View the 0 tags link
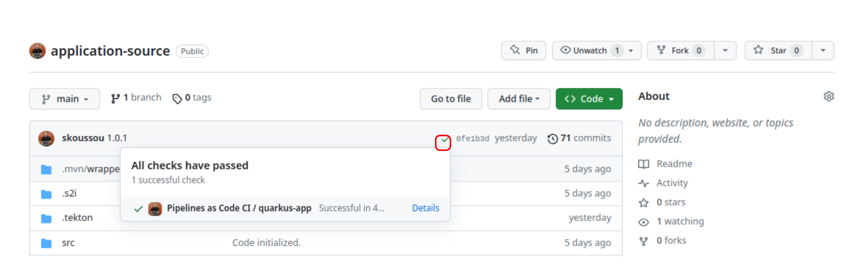The width and height of the screenshot is (868, 280). [192, 98]
